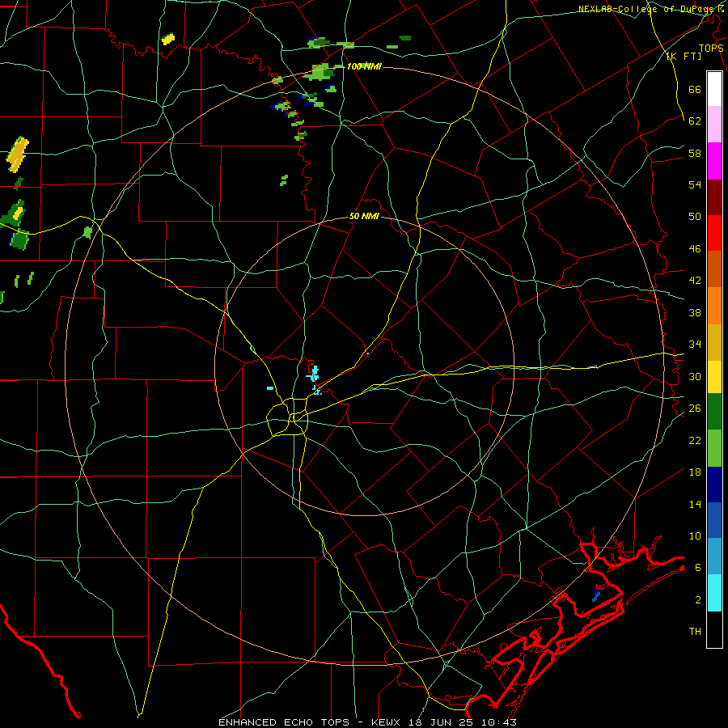Screen dimensions: 728x728
Task: Click the navy 18 kft legend swatch
Action: [x=714, y=485]
